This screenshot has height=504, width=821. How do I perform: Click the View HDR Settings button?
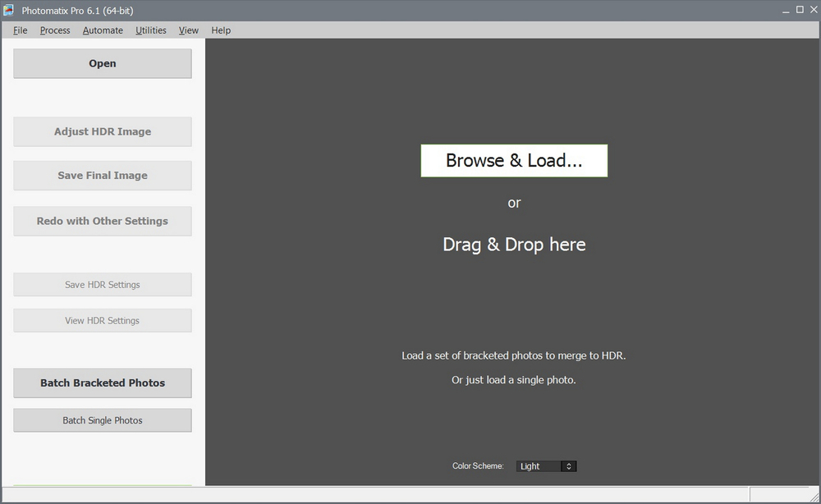[103, 320]
